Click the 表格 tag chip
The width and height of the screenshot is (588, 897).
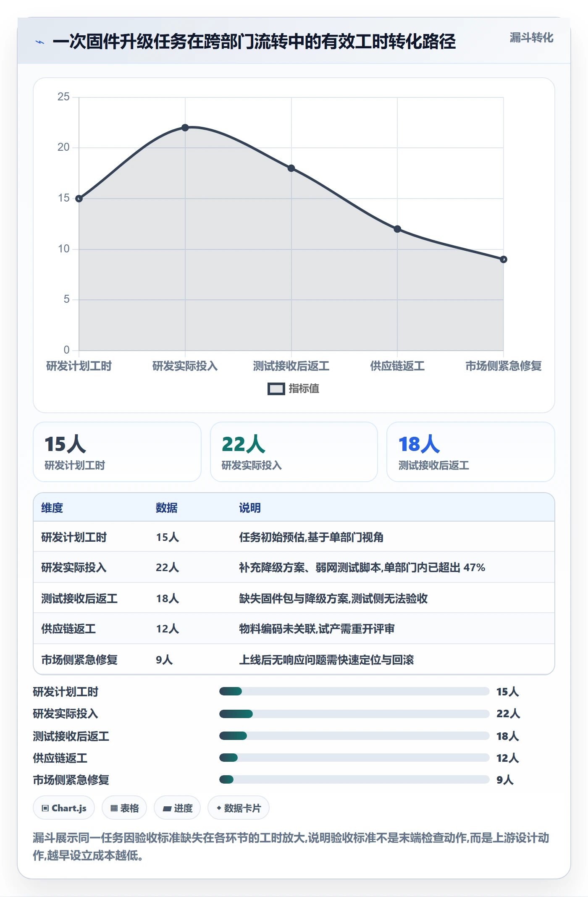[x=124, y=808]
